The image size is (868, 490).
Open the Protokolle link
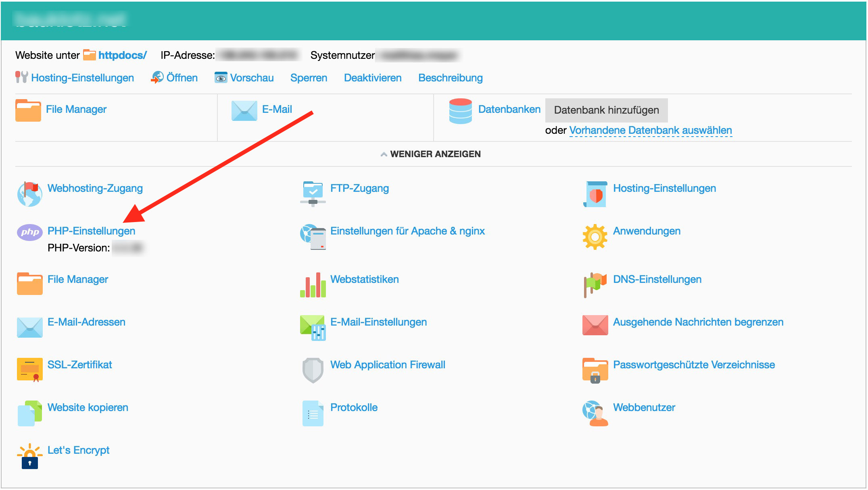click(354, 407)
